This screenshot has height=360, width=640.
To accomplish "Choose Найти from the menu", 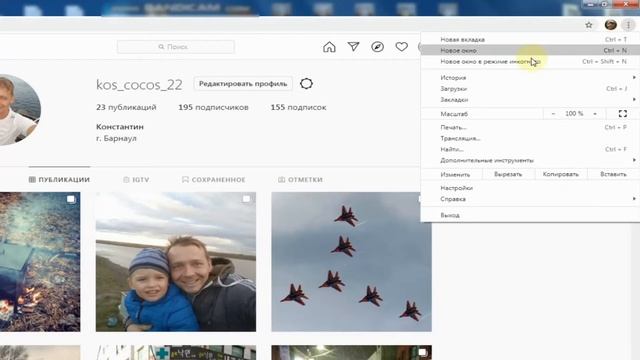I will tap(530, 149).
